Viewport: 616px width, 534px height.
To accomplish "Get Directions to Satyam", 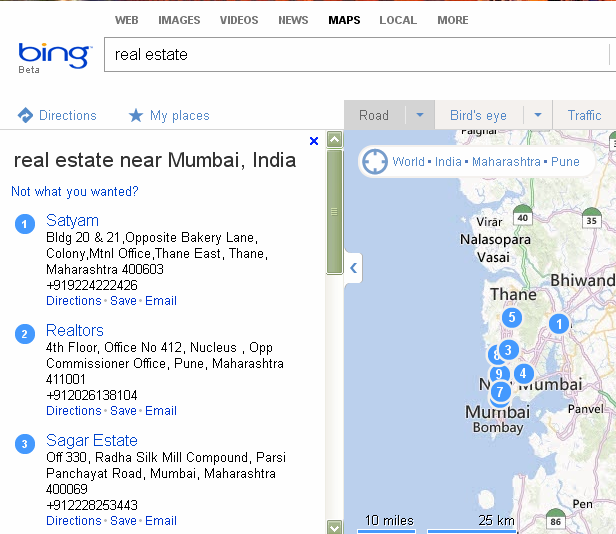I will click(x=74, y=301).
